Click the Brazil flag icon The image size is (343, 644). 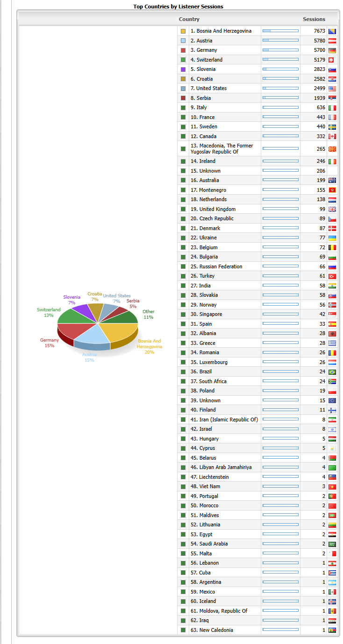[332, 372]
